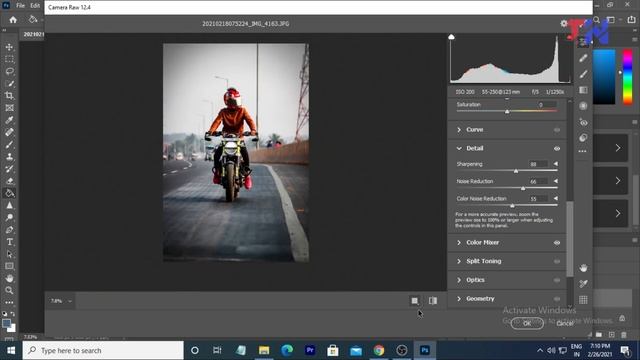
Task: Select the Path Selection arrow tool
Action: coord(9,254)
